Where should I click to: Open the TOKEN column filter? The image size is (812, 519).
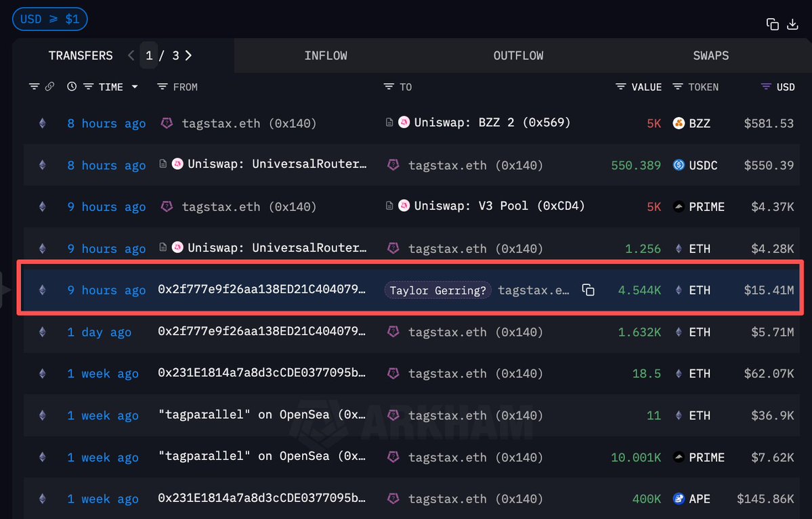678,87
